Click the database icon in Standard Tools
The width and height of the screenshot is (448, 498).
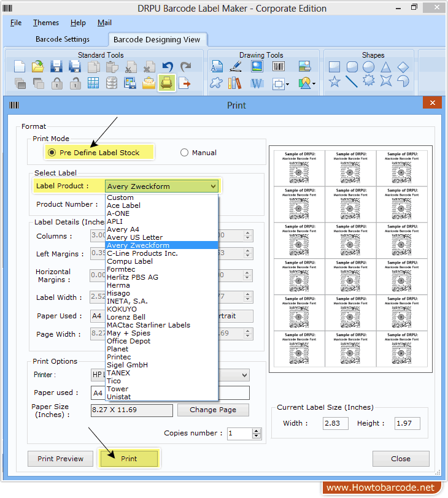pyautogui.click(x=112, y=83)
